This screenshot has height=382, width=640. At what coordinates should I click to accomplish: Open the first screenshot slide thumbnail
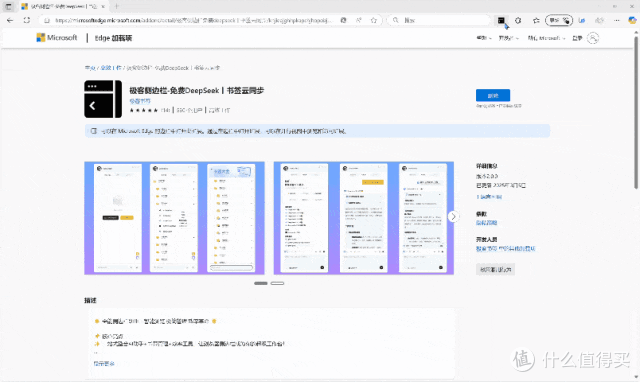[x=174, y=218]
